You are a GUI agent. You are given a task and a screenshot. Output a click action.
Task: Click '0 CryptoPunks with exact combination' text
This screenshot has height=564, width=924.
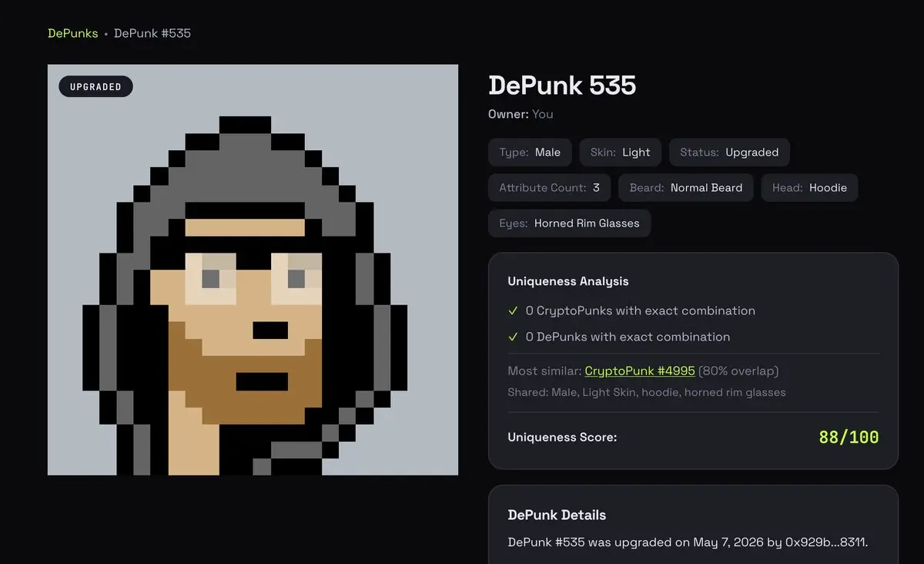(x=641, y=311)
